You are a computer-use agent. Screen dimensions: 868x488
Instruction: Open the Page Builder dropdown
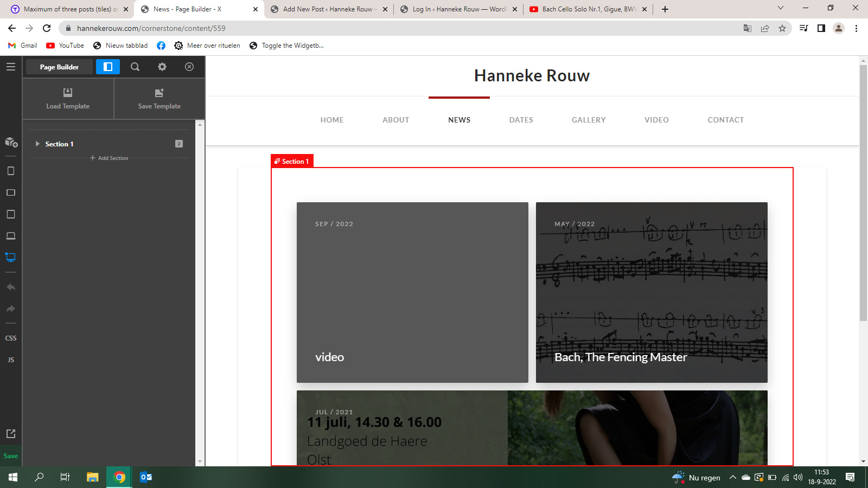(x=59, y=67)
